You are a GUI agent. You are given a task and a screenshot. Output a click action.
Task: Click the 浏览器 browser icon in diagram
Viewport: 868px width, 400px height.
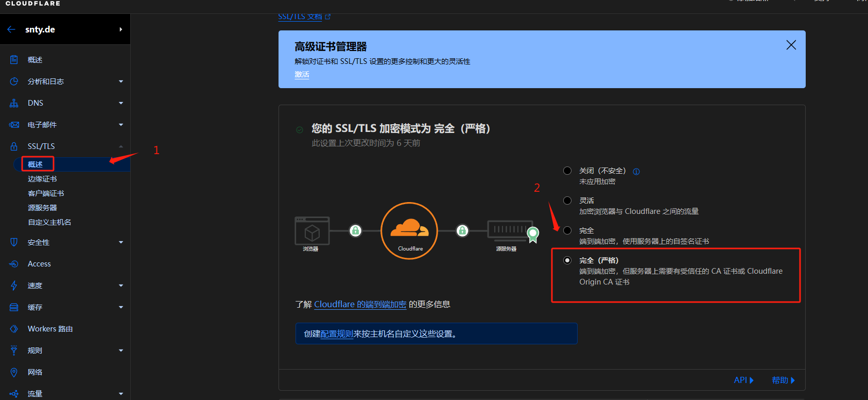tap(312, 231)
